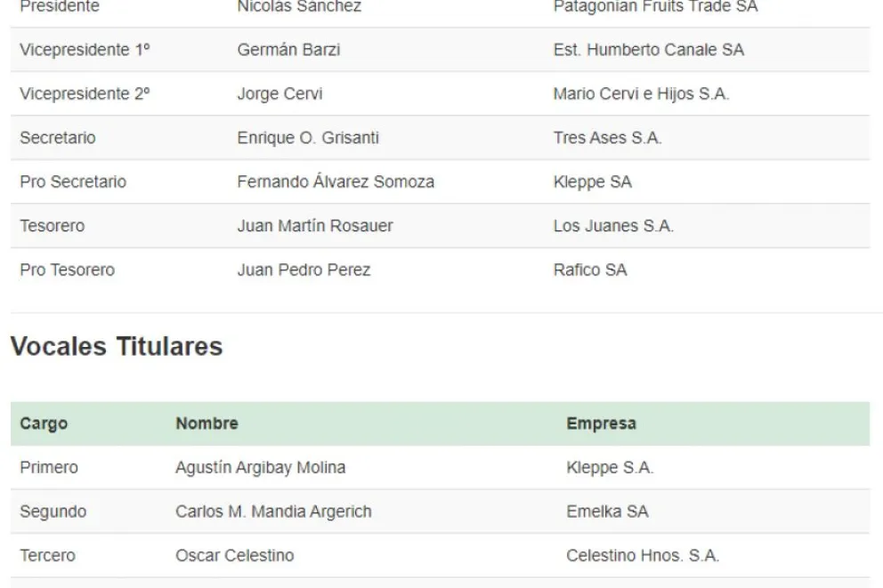Screen dimensions: 883x588
Task: Click the Cargo column header
Action: pyautogui.click(x=44, y=424)
